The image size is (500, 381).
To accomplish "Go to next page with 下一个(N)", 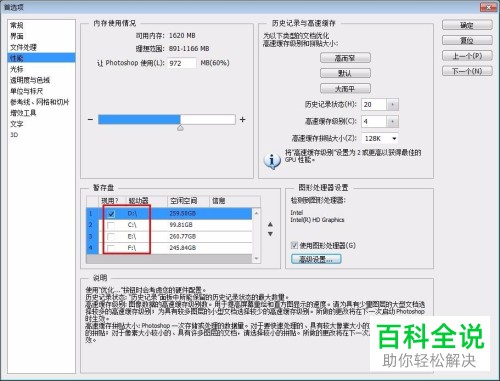I will coord(467,71).
